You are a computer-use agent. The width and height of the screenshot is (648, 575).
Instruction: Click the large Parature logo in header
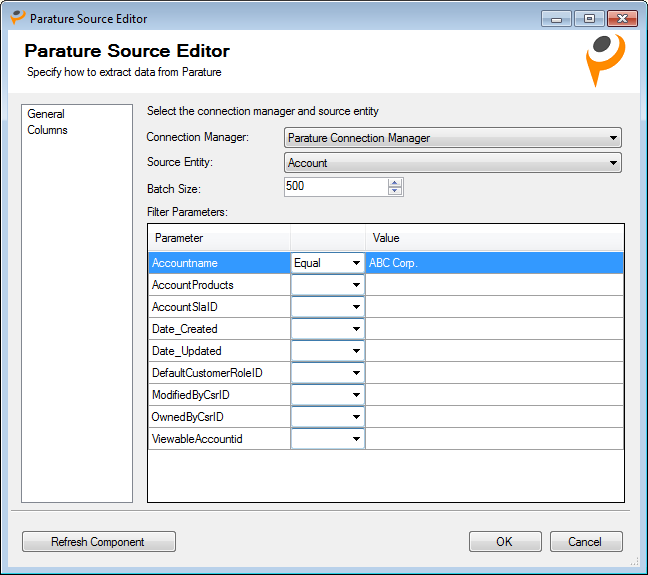tap(605, 60)
